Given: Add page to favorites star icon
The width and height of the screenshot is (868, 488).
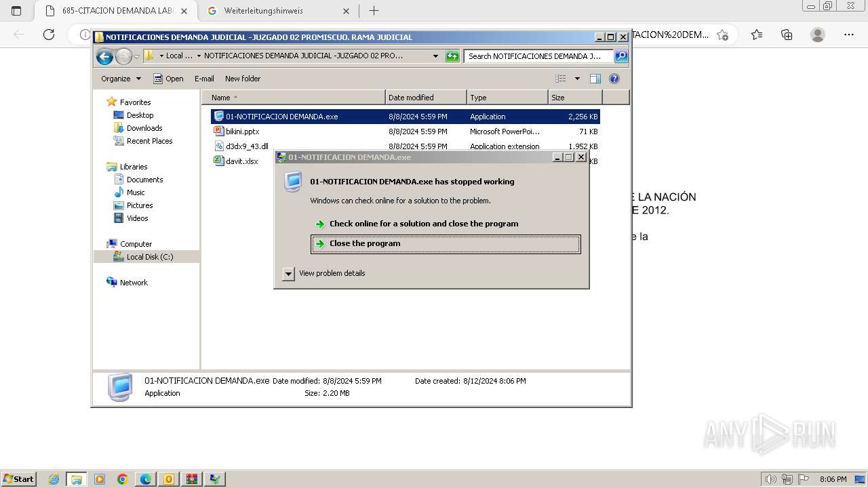Looking at the screenshot, I should (722, 35).
